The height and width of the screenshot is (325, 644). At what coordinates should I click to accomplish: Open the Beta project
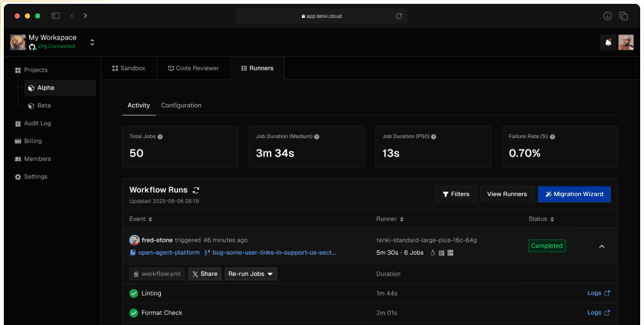click(x=40, y=105)
